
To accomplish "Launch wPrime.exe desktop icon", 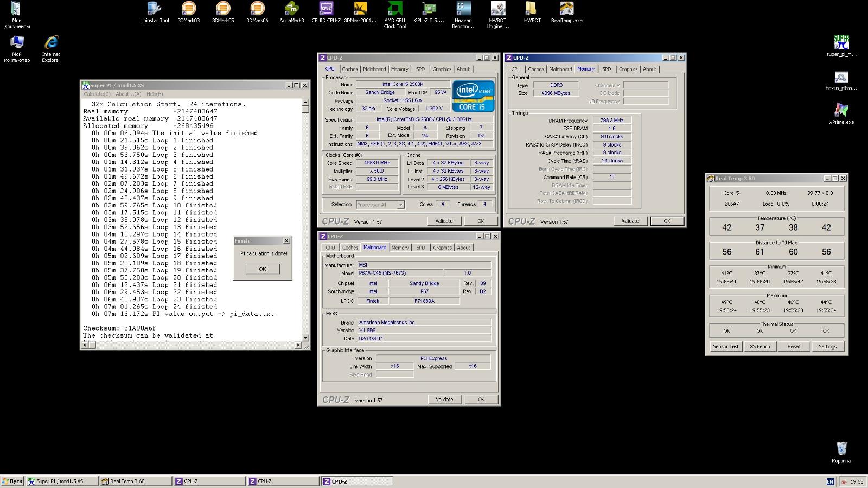I will tap(841, 114).
